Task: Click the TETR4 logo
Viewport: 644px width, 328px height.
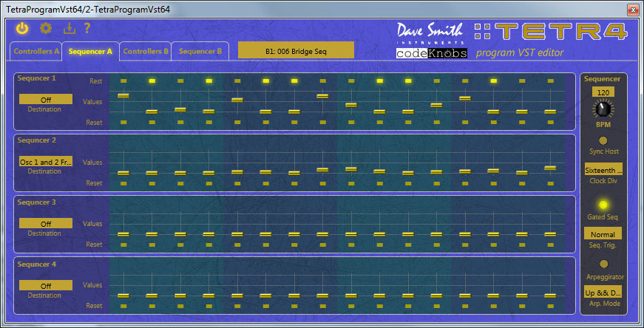Action: pyautogui.click(x=550, y=31)
